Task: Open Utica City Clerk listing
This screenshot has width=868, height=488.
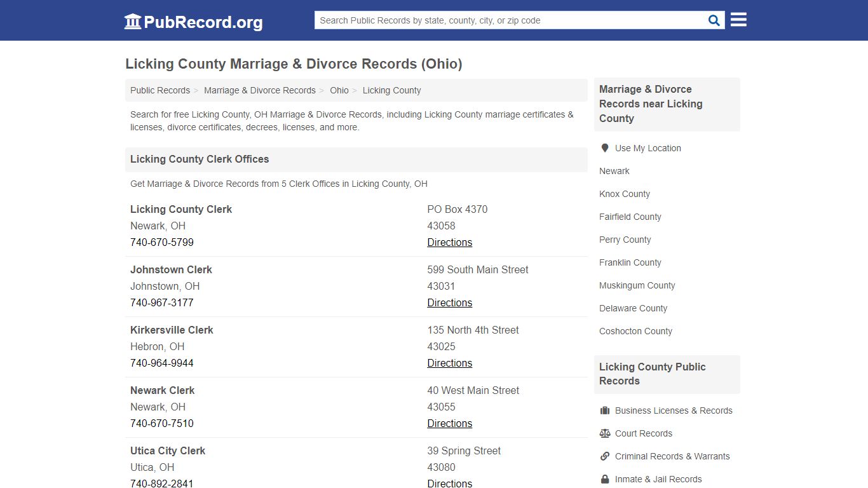Action: pyautogui.click(x=168, y=451)
